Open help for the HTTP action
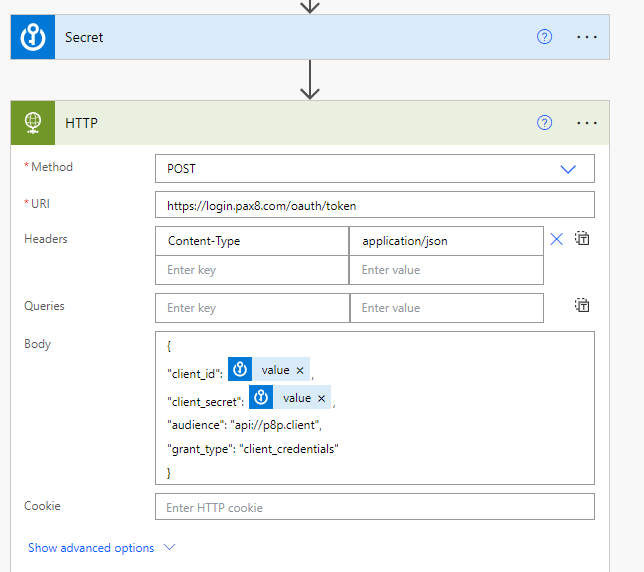 pyautogui.click(x=544, y=123)
